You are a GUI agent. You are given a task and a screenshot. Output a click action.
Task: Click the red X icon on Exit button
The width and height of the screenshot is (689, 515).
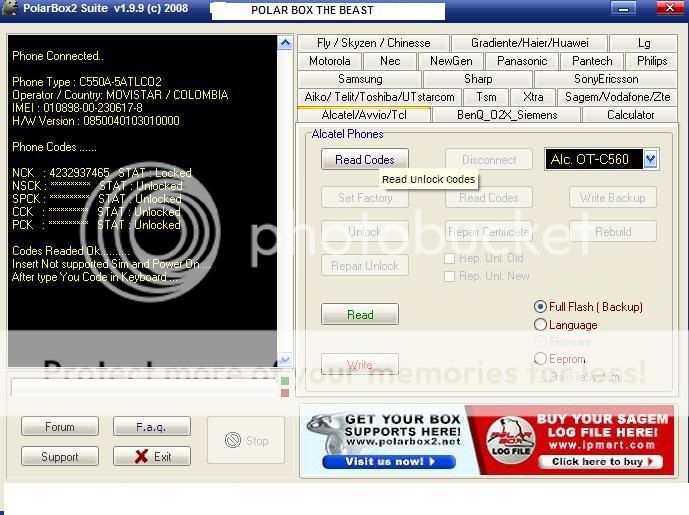point(141,457)
